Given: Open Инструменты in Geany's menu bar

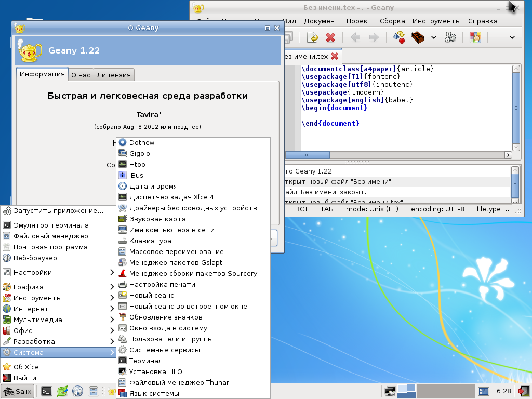Looking at the screenshot, I should coord(436,21).
